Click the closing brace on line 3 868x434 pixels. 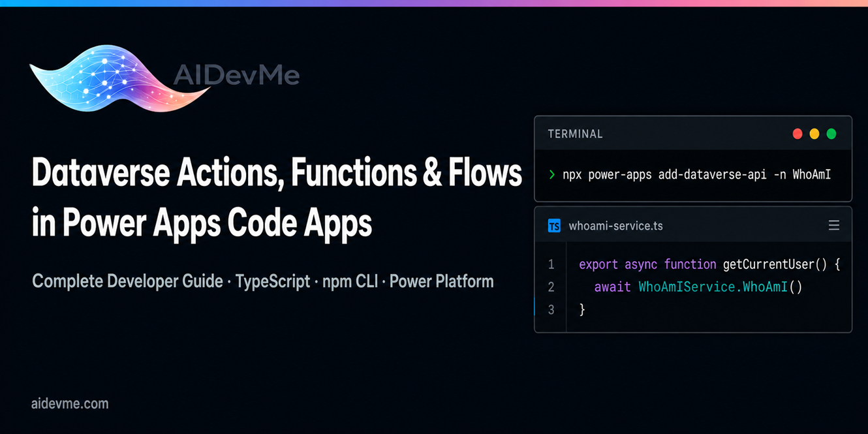(582, 309)
